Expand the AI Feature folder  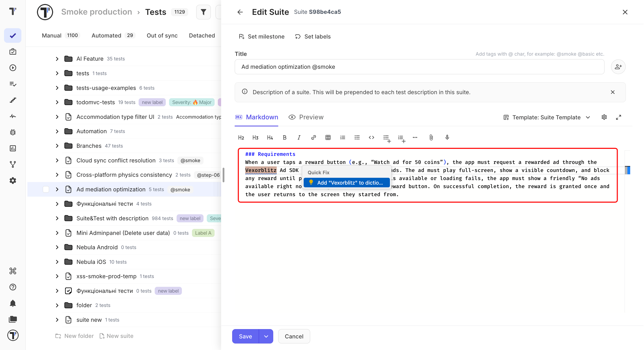click(x=57, y=59)
